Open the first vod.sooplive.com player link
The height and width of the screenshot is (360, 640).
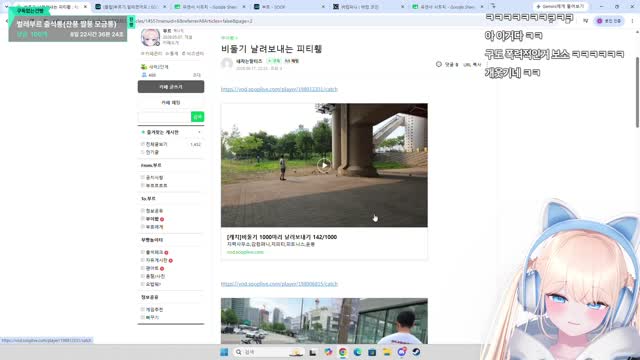279,89
